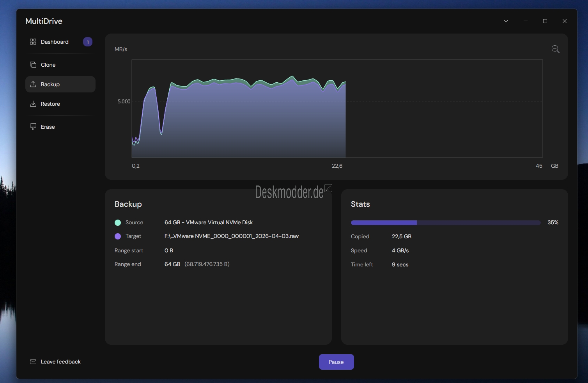This screenshot has width=588, height=383.
Task: Click the Erase icon in sidebar
Action: (x=33, y=127)
